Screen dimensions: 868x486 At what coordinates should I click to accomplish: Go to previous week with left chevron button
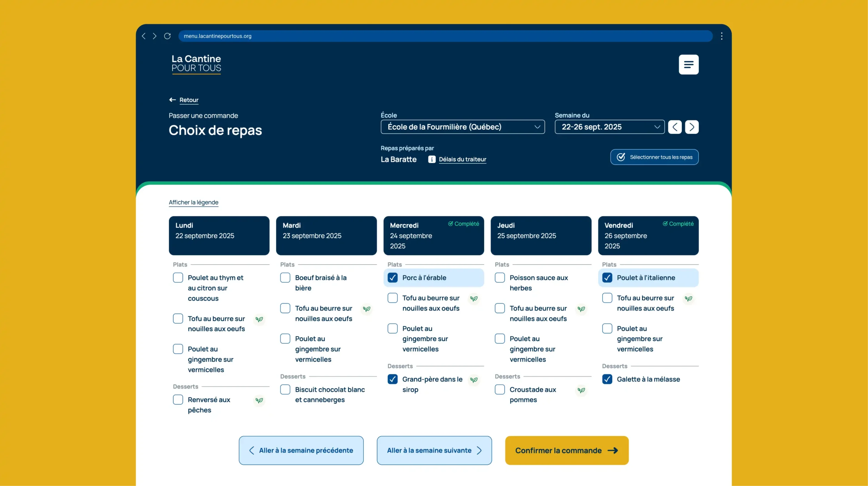pyautogui.click(x=675, y=127)
